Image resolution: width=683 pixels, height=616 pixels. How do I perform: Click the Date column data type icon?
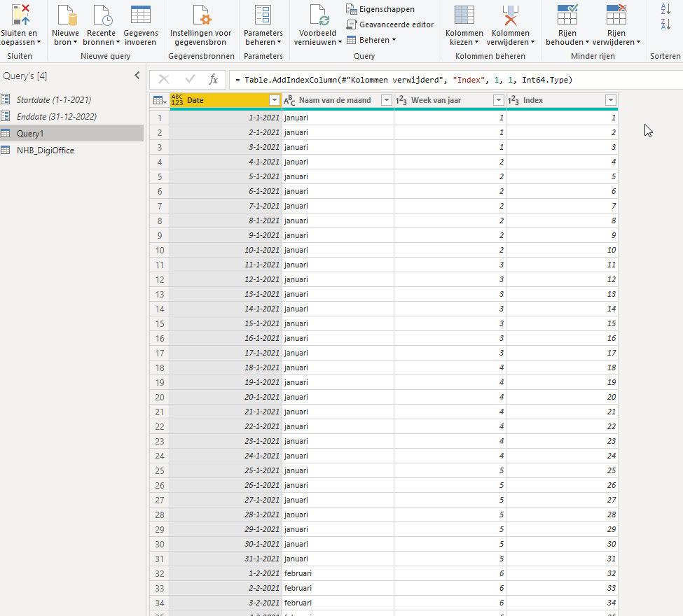177,100
